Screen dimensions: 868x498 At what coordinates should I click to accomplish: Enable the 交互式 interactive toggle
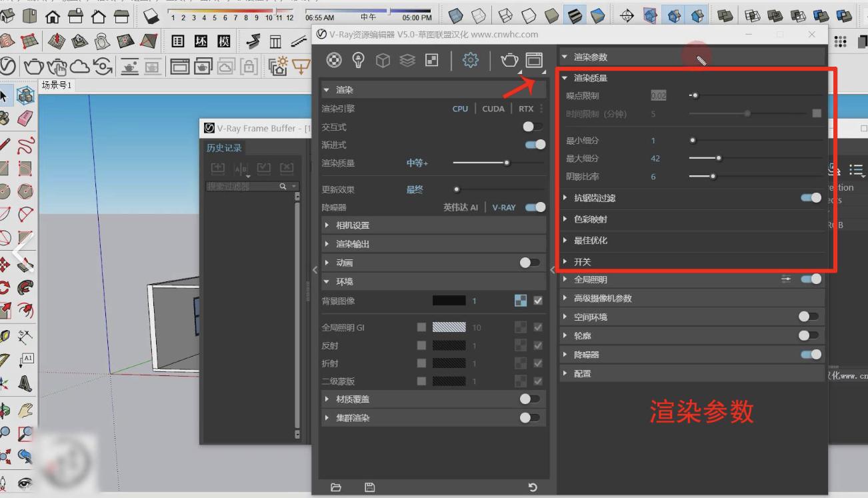tap(532, 127)
